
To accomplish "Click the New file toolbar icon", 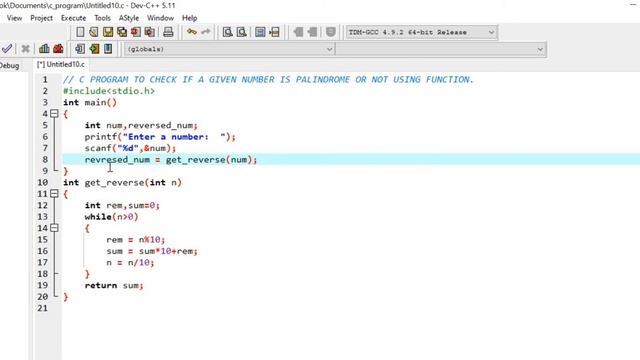I will (80, 32).
